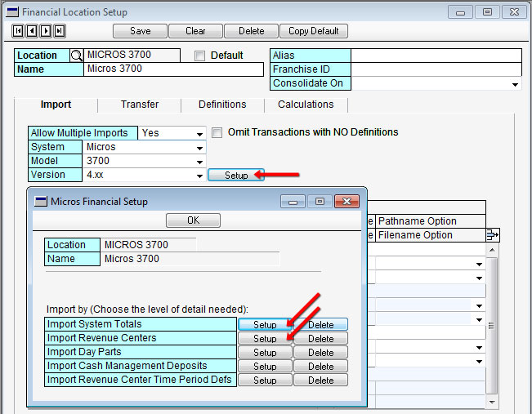This screenshot has height=414, width=532.
Task: Click Setup for Import Cash Management Deposits
Action: (x=265, y=366)
